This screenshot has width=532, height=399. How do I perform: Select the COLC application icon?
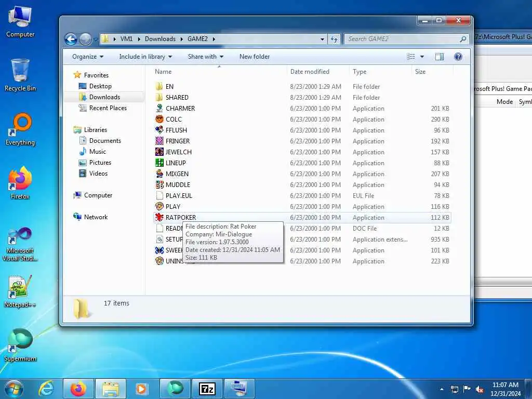(159, 119)
